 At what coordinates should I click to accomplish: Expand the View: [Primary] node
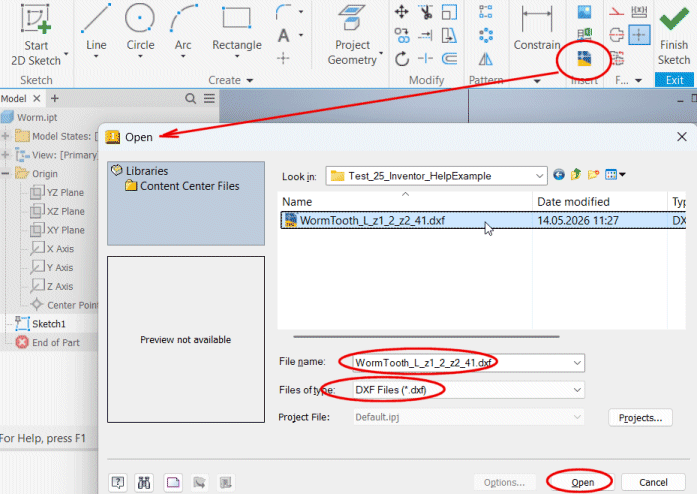[x=5, y=155]
